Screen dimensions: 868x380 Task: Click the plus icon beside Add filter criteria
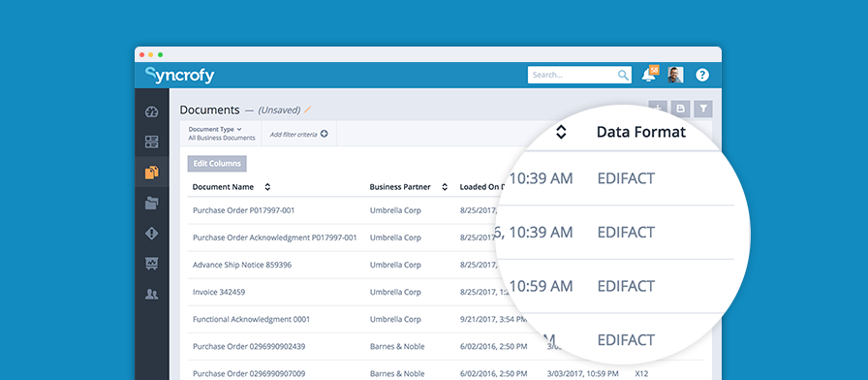click(x=325, y=134)
